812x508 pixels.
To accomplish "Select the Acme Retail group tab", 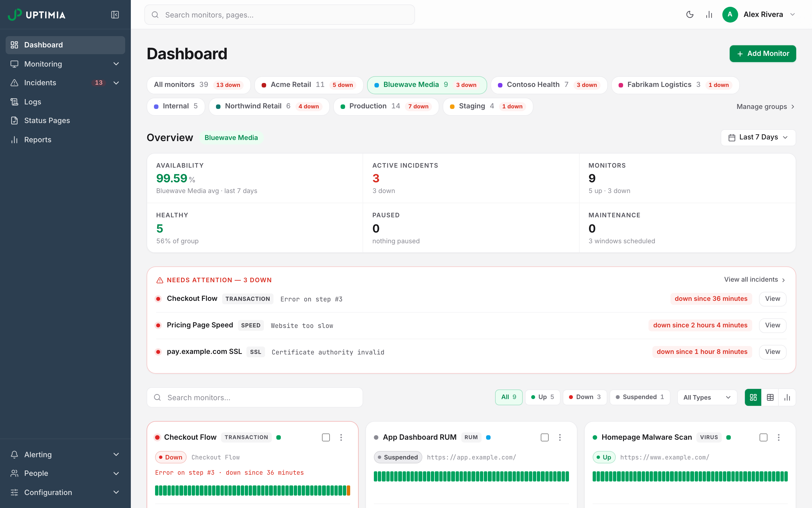I will tap(309, 85).
